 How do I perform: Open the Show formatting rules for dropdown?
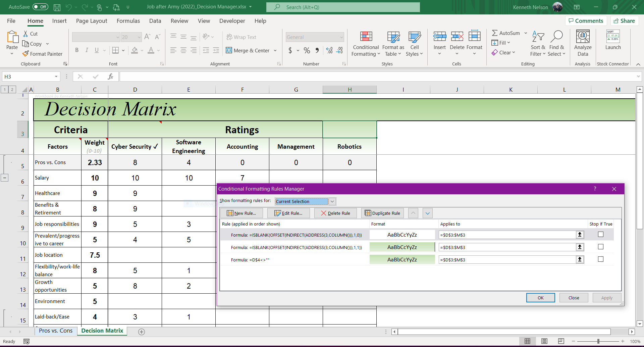332,201
